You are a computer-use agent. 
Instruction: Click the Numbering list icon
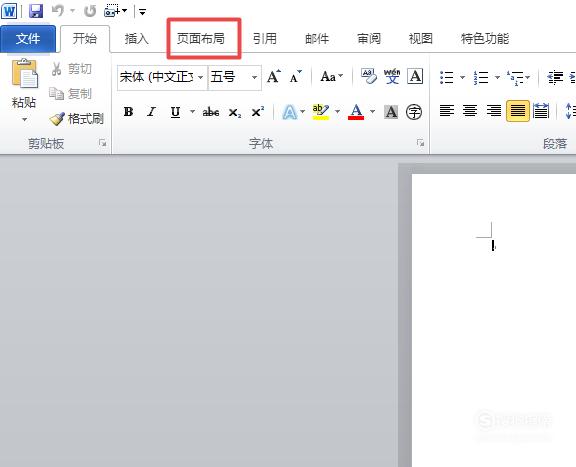coord(481,78)
